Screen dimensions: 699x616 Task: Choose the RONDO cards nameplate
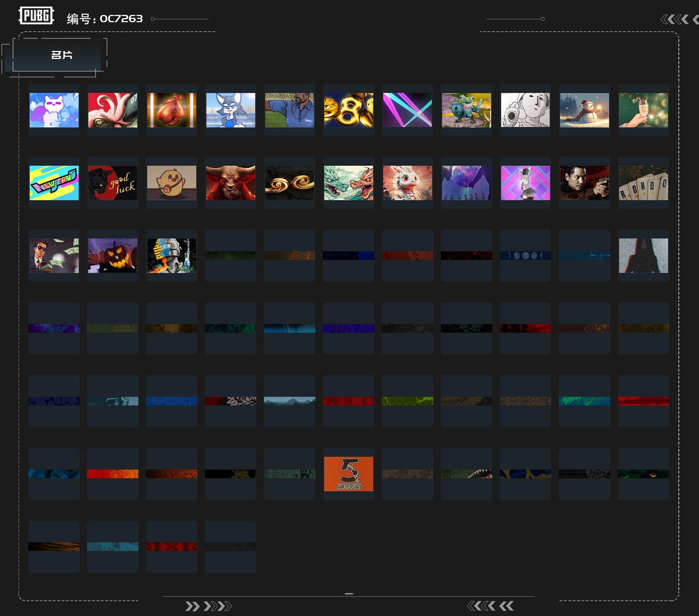coord(643,183)
